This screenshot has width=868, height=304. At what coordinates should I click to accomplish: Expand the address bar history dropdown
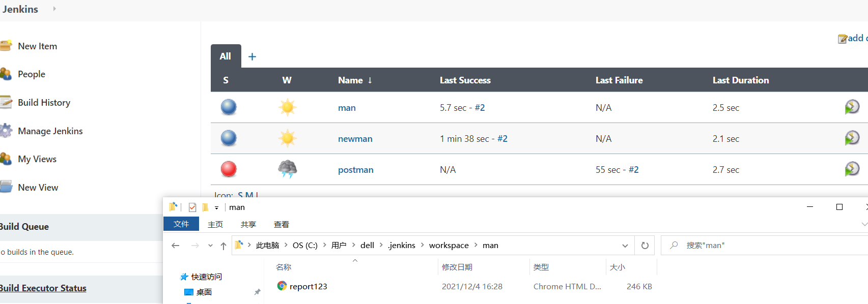(x=625, y=246)
